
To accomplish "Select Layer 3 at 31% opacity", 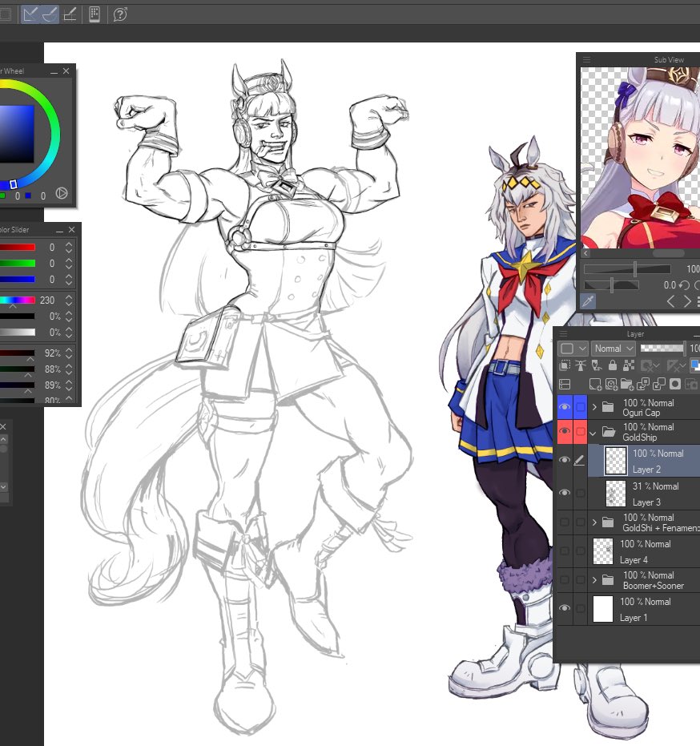I will coord(645,494).
